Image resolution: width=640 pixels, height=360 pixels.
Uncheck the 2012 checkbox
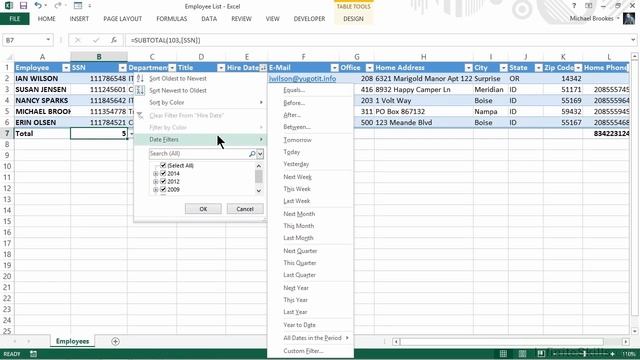(163, 182)
